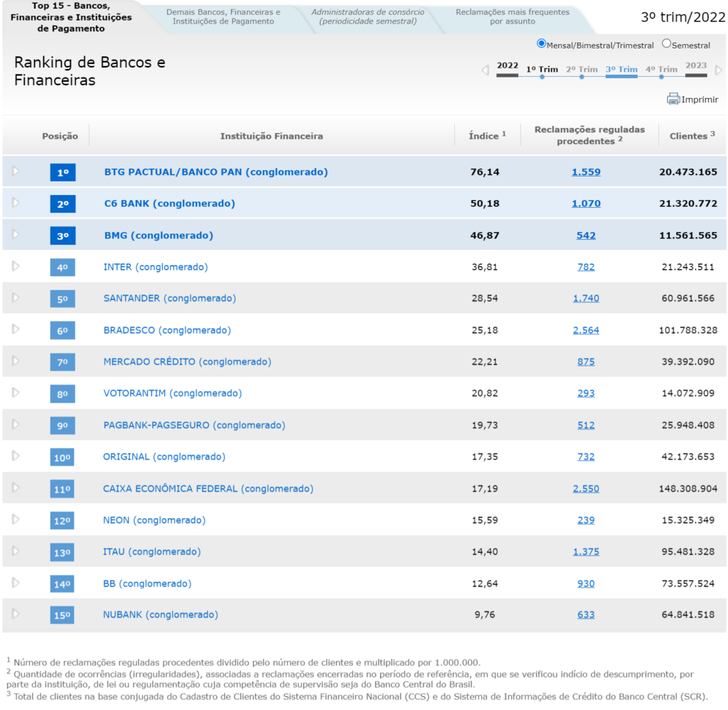
Task: Expand BMG row triangle
Action: click(16, 234)
